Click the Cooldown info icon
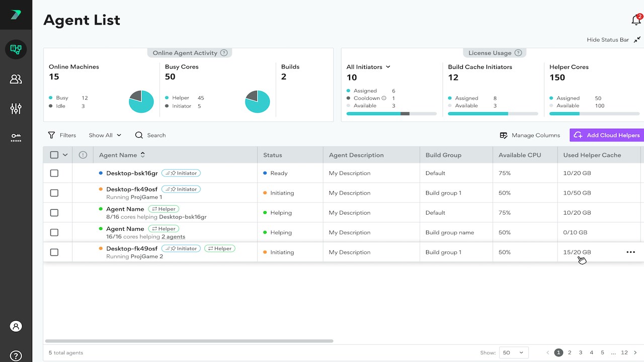Screen dimensions: 644x362 tap(384, 98)
